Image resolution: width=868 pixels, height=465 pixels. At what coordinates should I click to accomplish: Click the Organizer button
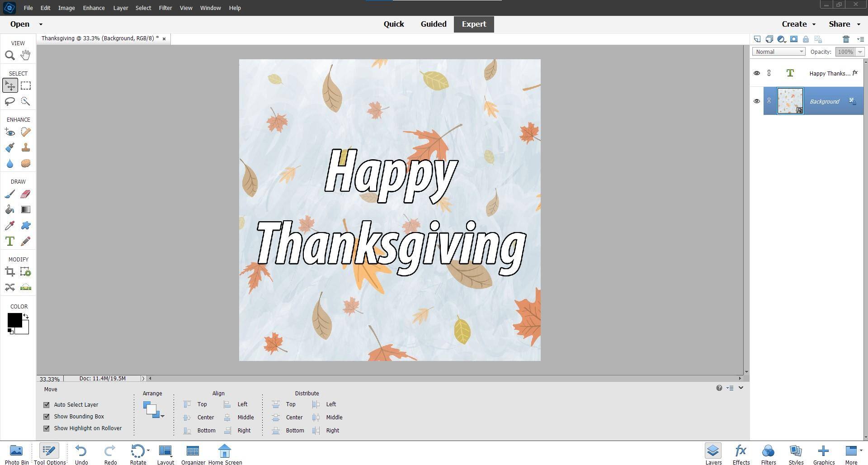point(193,454)
